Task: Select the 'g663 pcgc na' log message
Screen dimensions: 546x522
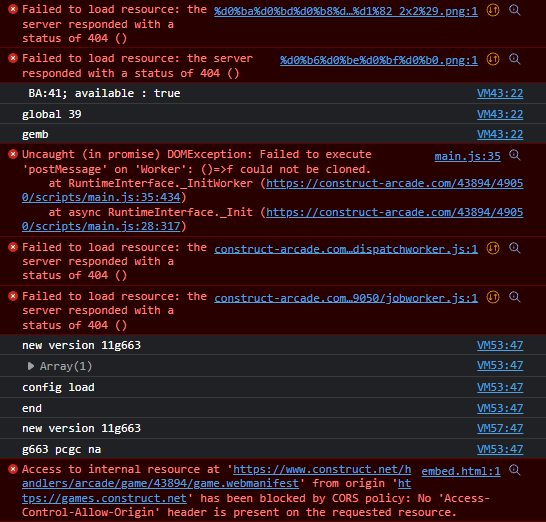Action: (x=62, y=449)
